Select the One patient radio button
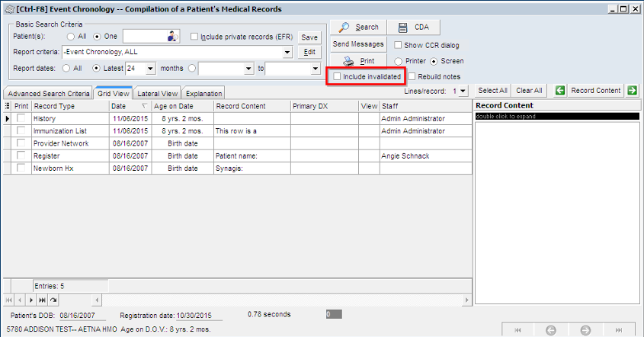 click(97, 37)
